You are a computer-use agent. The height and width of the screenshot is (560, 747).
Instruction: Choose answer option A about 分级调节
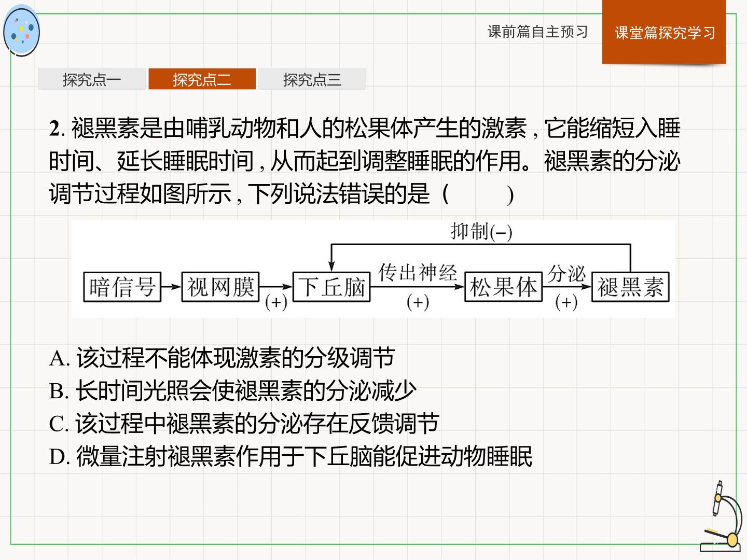point(222,358)
